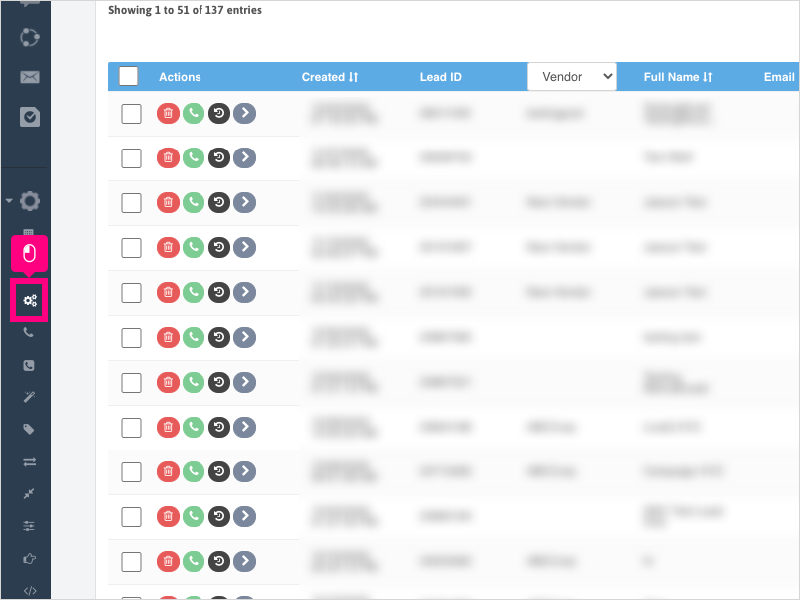Toggle the select-all checkbox in table header
This screenshot has width=800, height=600.
(x=129, y=77)
